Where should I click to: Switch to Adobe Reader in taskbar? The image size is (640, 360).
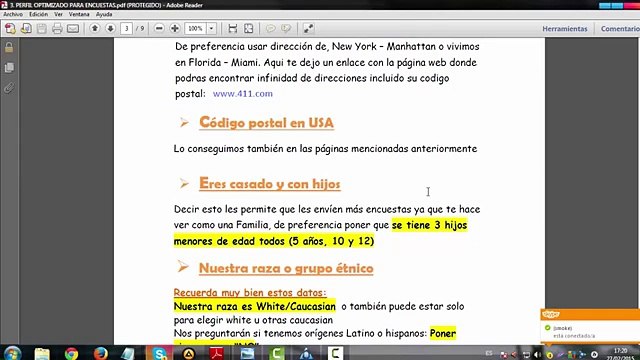pyautogui.click(x=217, y=353)
